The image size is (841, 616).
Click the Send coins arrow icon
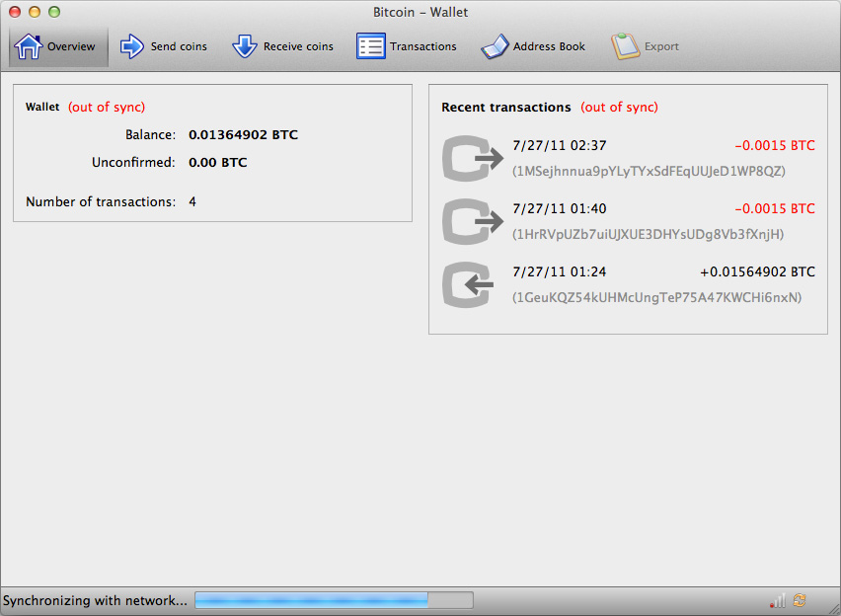coord(132,46)
